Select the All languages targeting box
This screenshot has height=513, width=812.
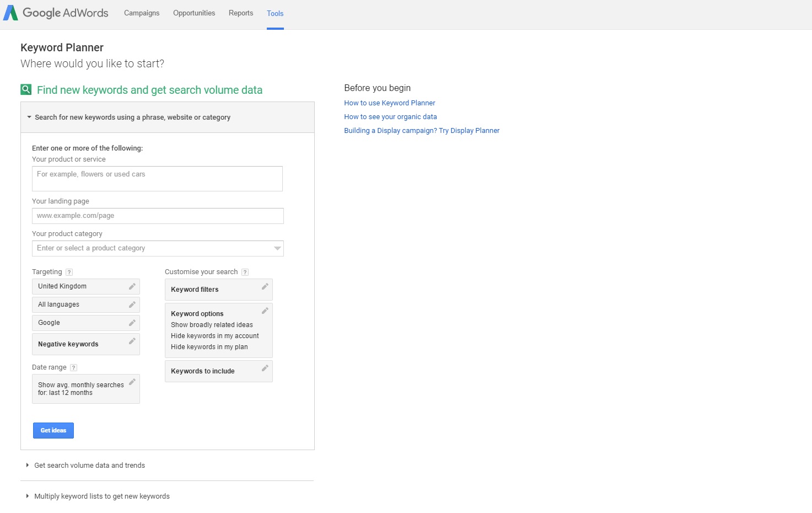86,304
